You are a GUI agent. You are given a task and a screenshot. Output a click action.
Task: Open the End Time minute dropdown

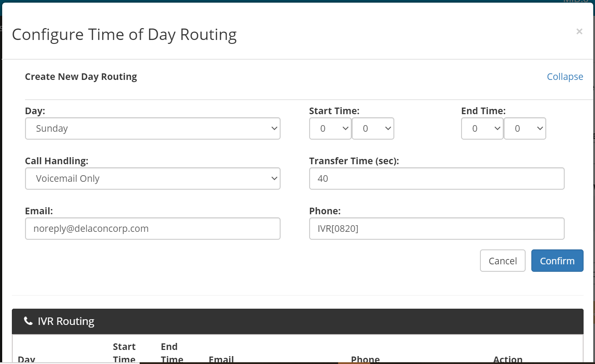[x=525, y=129]
